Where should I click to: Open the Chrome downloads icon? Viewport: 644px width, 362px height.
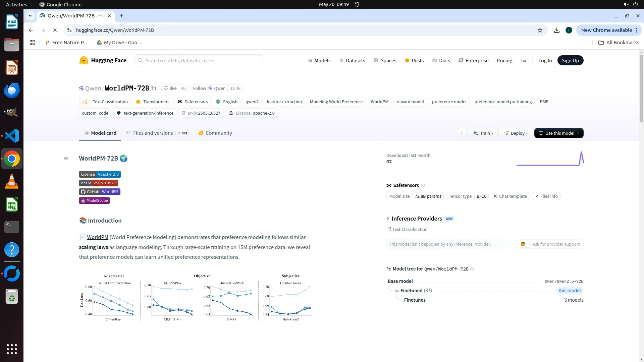click(556, 30)
